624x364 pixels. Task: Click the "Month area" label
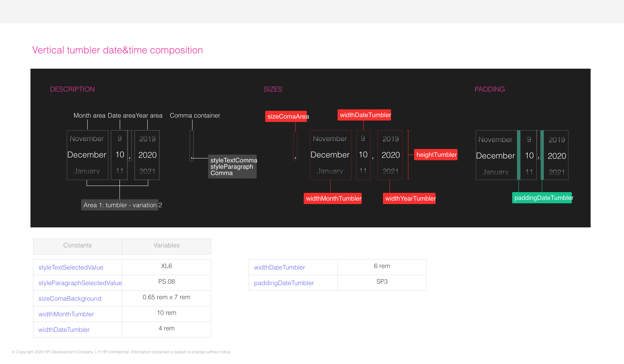click(89, 115)
